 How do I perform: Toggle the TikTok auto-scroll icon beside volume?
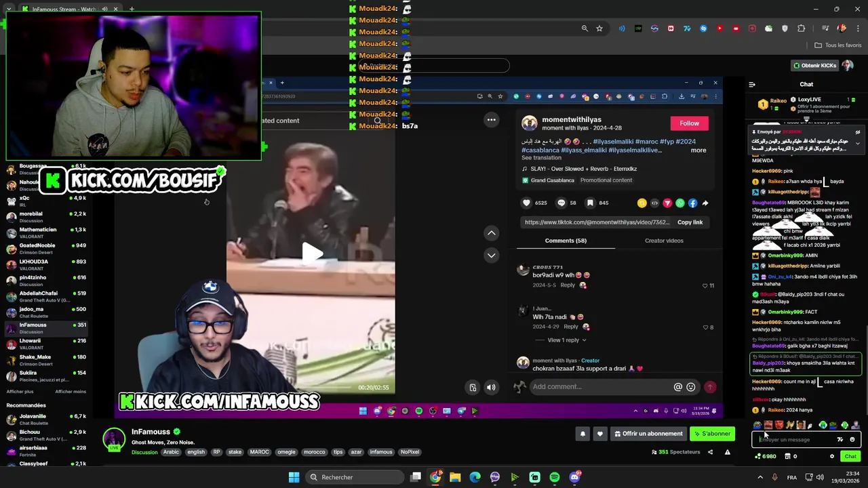click(x=473, y=387)
